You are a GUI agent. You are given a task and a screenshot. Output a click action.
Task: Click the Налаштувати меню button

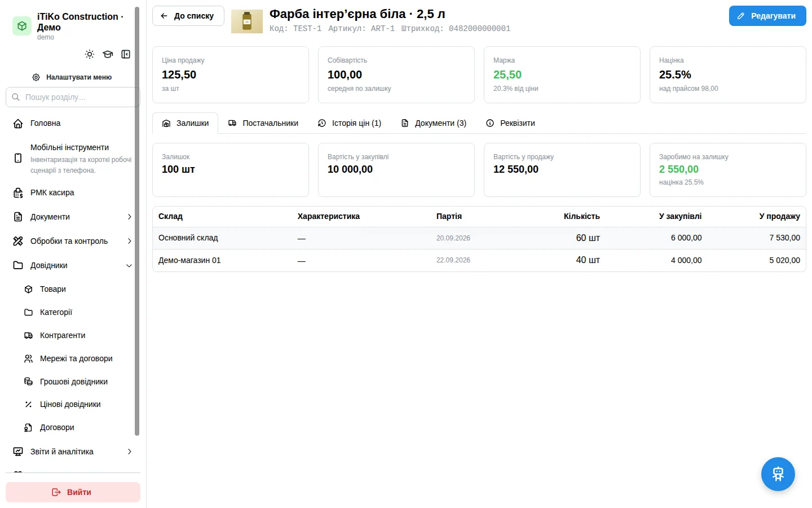[72, 77]
